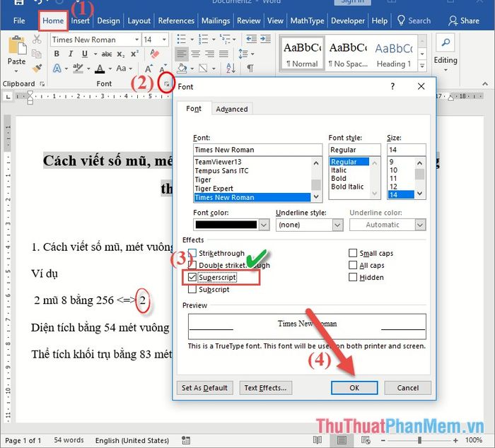The image size is (495, 448).
Task: Collapse the ribbon with the chevron
Action: (x=485, y=84)
